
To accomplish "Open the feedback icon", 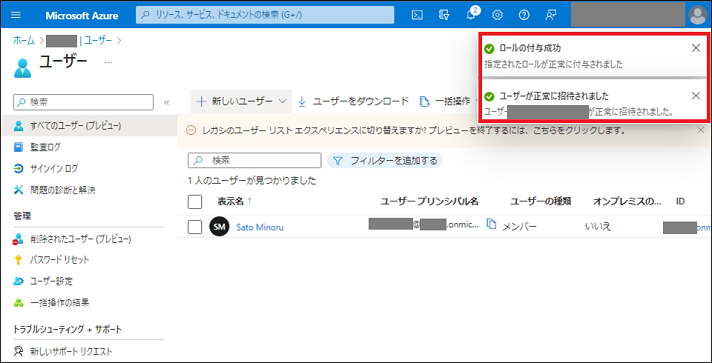I will tap(551, 15).
